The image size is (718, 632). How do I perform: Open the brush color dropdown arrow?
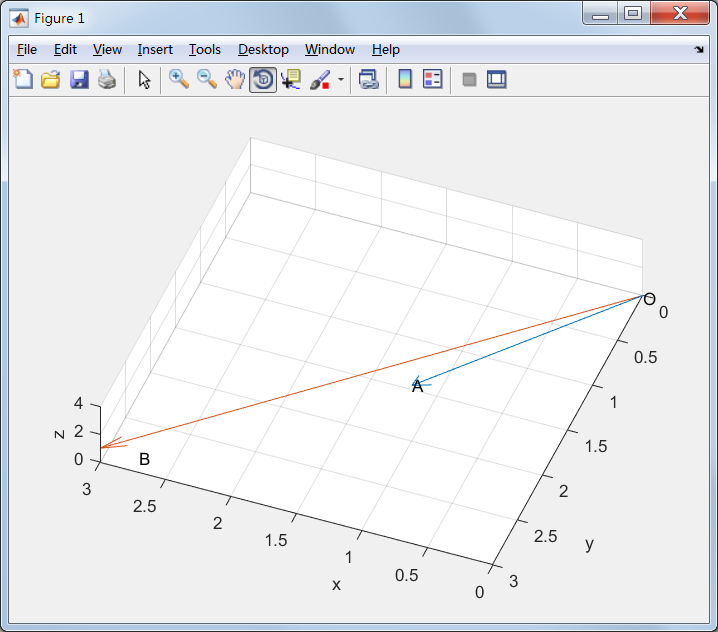341,80
